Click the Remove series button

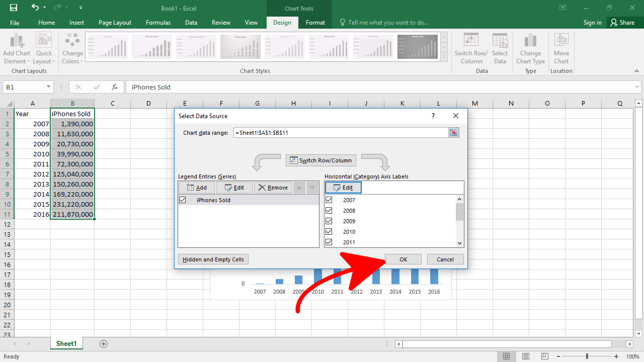coord(273,188)
